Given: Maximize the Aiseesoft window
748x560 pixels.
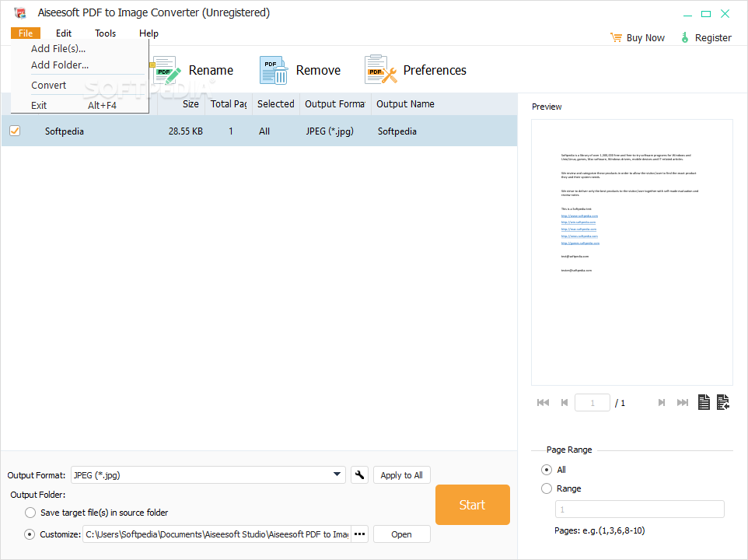Looking at the screenshot, I should tap(706, 14).
